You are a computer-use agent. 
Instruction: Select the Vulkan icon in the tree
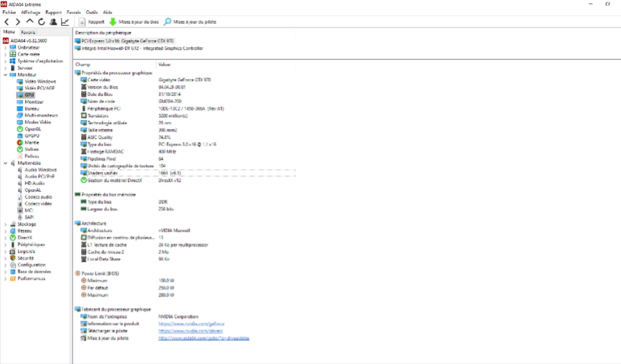click(x=20, y=149)
